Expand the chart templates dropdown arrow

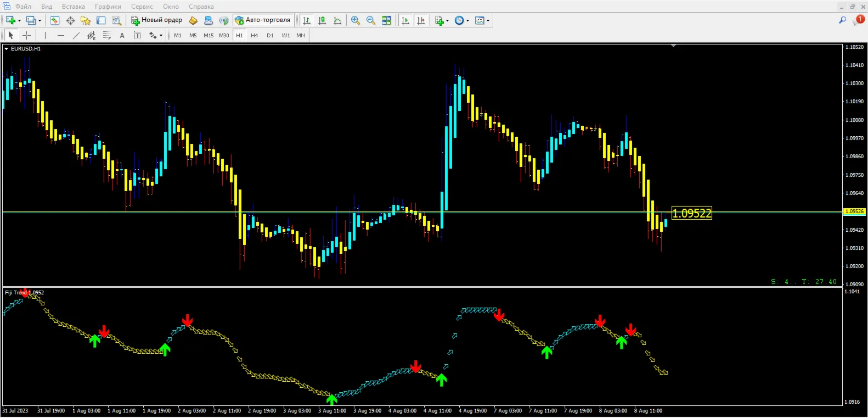click(488, 21)
